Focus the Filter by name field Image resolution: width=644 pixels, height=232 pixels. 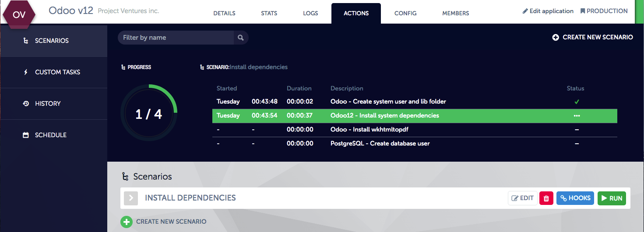click(176, 38)
